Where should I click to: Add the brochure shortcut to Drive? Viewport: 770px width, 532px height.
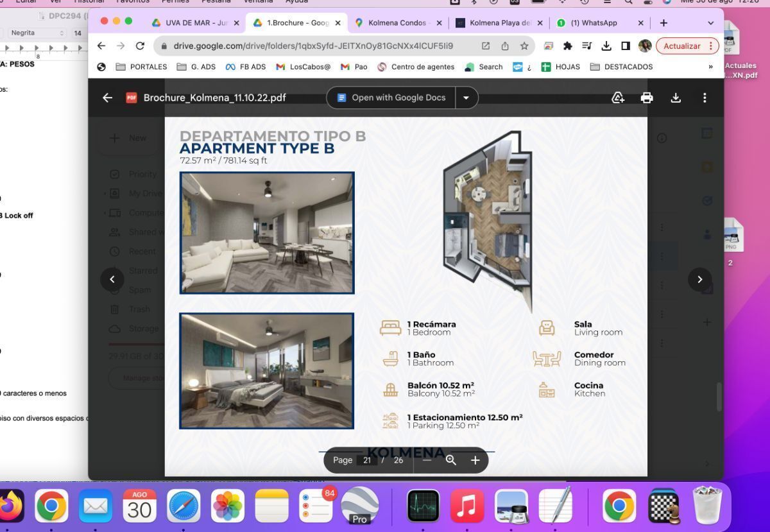coord(617,98)
